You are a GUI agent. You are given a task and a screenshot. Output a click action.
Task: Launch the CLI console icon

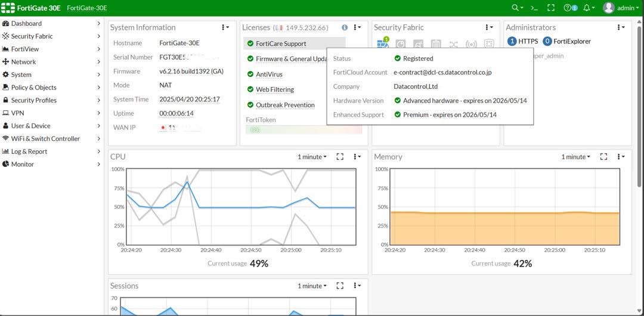pyautogui.click(x=534, y=8)
